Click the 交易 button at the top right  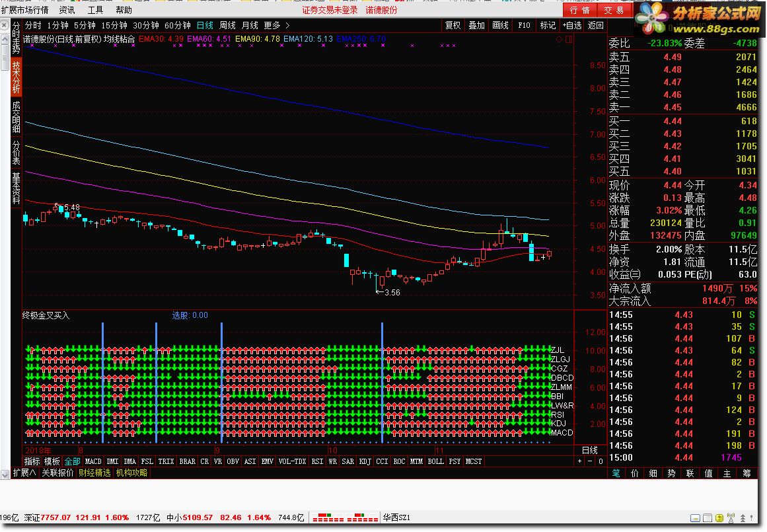614,11
